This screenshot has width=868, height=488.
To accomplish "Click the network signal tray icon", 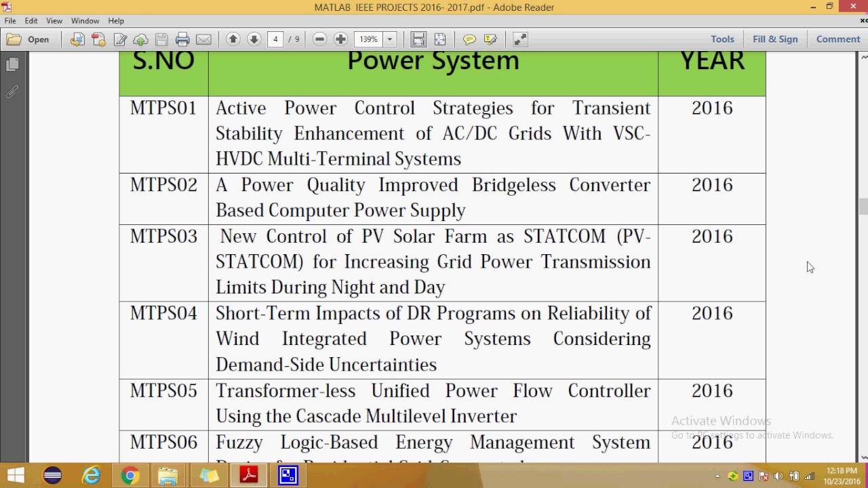I will pos(809,476).
